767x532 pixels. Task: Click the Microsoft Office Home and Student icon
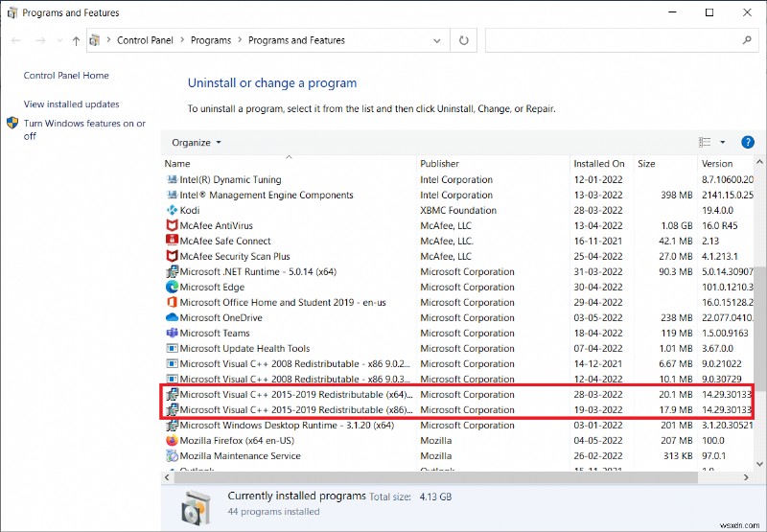[x=172, y=302]
